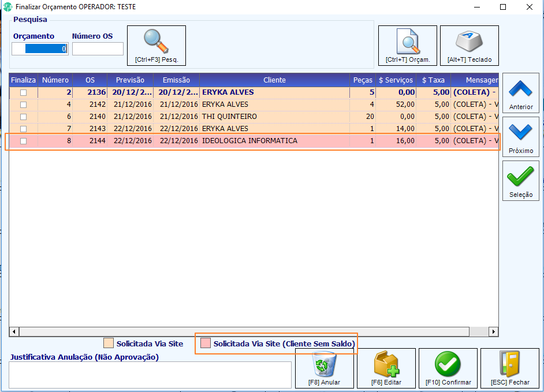Click the recycle bin [F8] Anular button
This screenshot has width=544, height=392.
325,368
